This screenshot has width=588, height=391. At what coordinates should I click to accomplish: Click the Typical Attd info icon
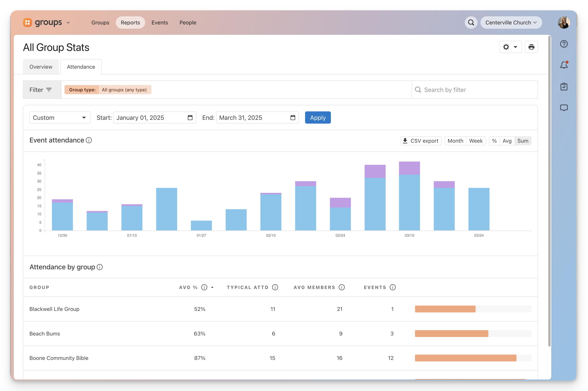(275, 287)
